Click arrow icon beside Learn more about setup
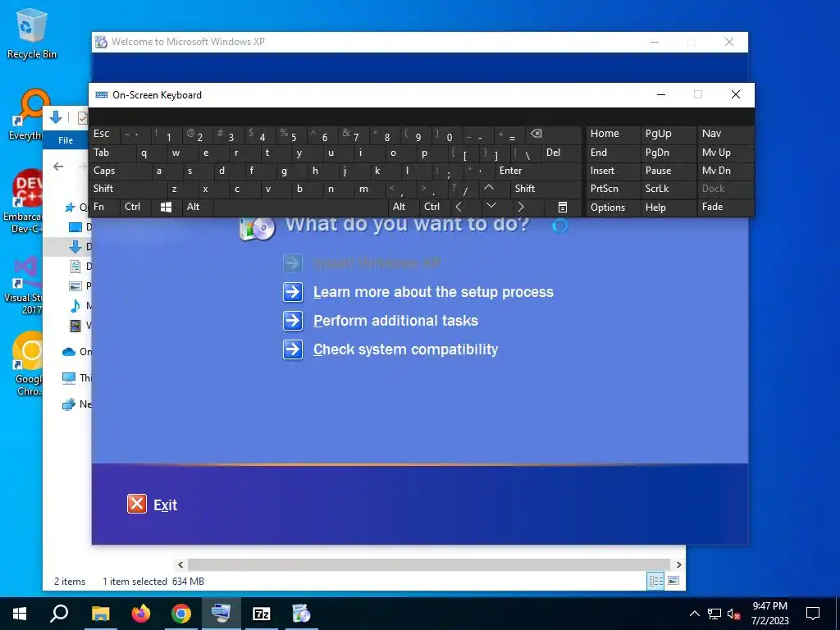This screenshot has height=630, width=840. point(293,292)
